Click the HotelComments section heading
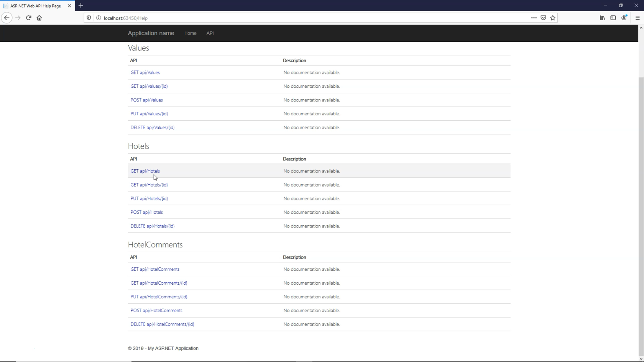644x362 pixels. point(155,245)
